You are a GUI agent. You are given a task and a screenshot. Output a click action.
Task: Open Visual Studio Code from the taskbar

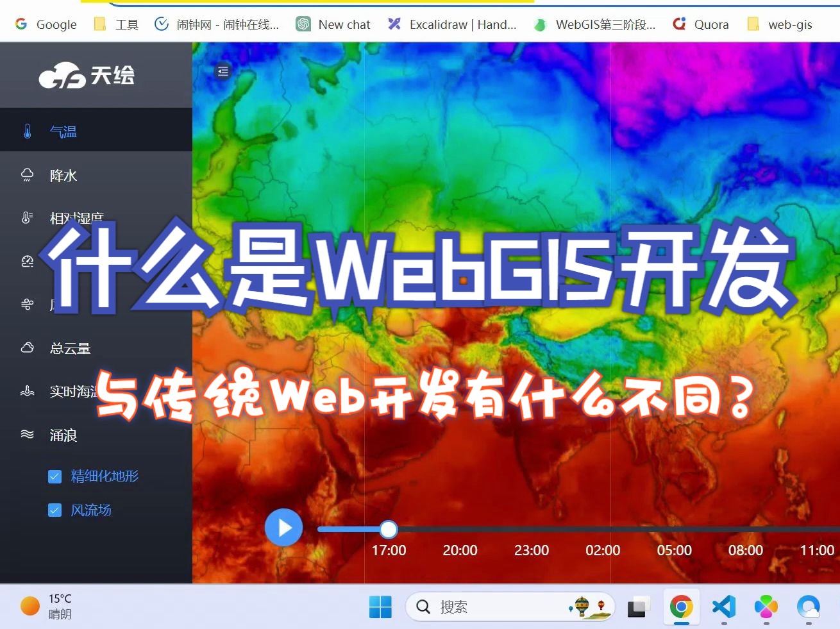(x=724, y=607)
